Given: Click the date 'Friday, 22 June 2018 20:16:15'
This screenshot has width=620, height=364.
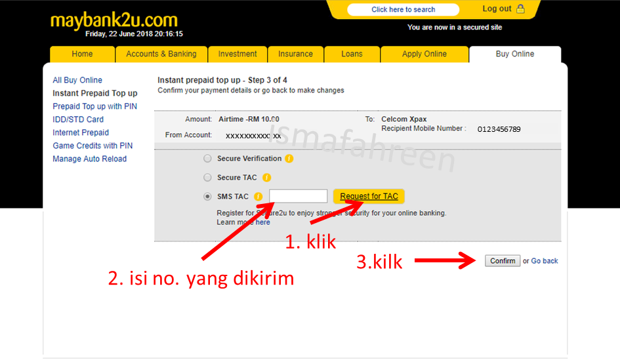Looking at the screenshot, I should (x=134, y=34).
